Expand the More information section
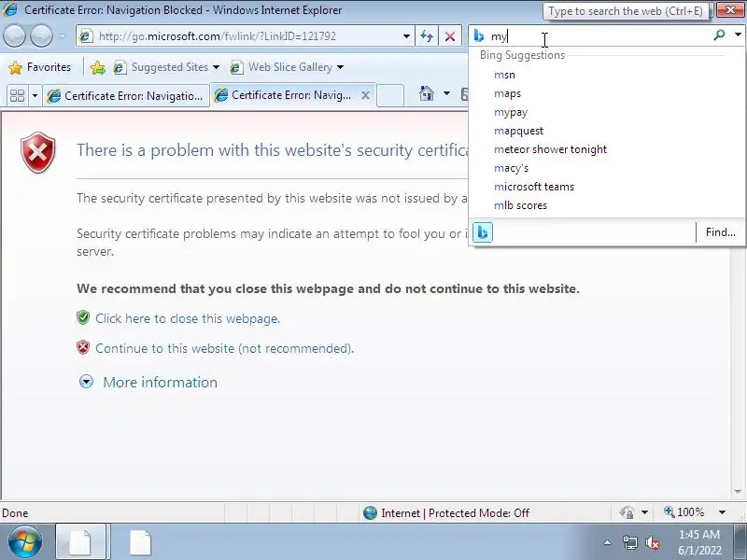Viewport: 747px width, 560px height. [86, 382]
